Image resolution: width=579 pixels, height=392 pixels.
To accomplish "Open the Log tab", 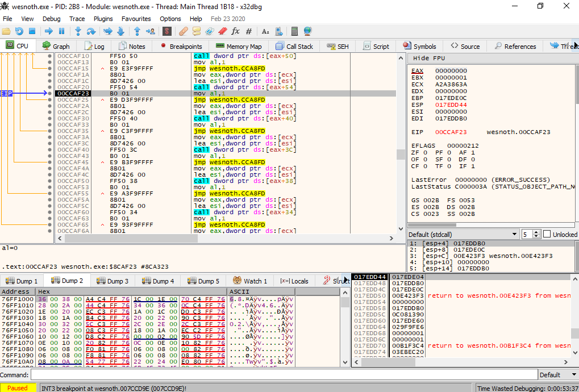I will [94, 46].
